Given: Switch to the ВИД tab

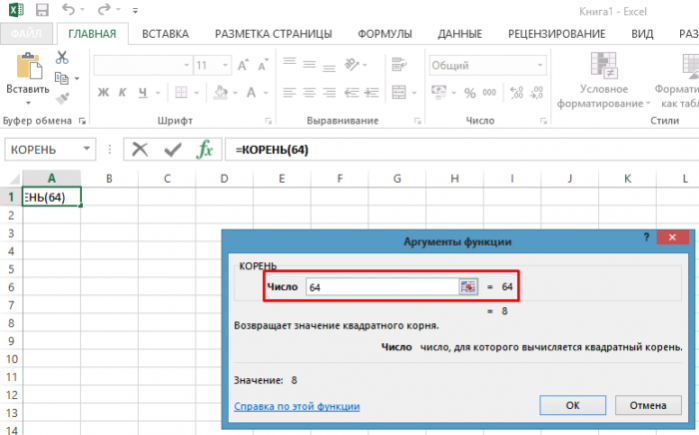Looking at the screenshot, I should tap(642, 34).
